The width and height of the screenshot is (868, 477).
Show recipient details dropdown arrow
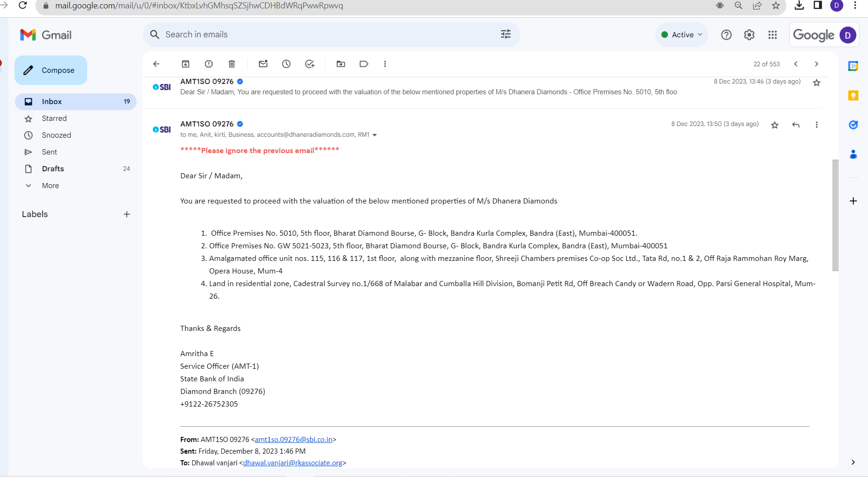point(375,135)
